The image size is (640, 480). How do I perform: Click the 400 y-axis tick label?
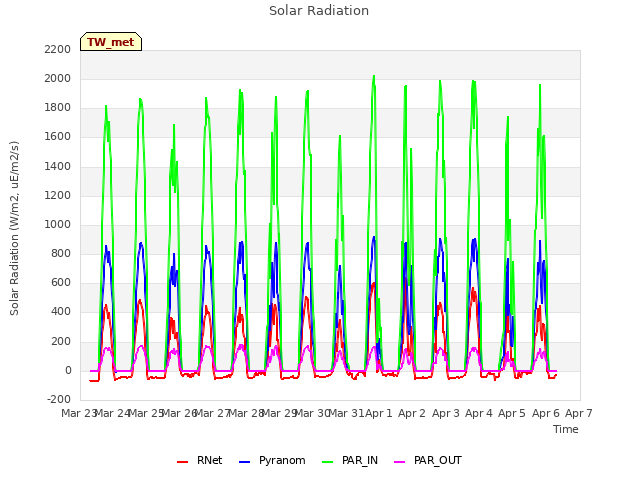coord(61,312)
